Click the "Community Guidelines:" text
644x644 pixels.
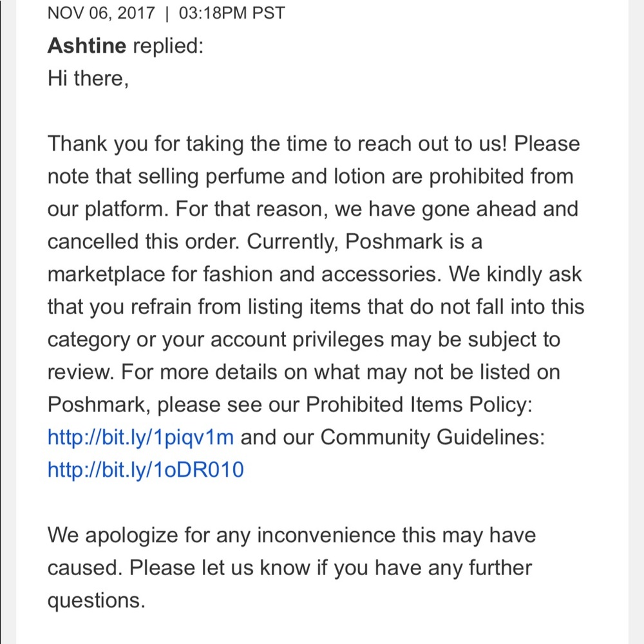(433, 438)
